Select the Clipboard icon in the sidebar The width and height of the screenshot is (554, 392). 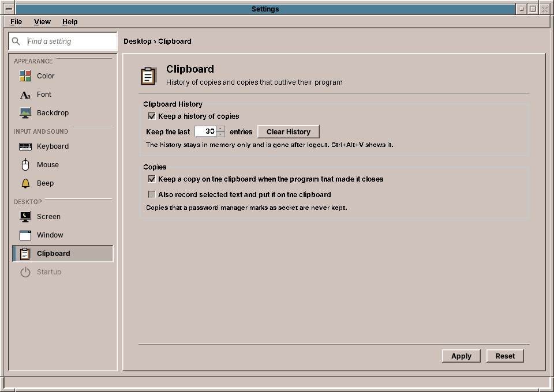[x=25, y=254]
